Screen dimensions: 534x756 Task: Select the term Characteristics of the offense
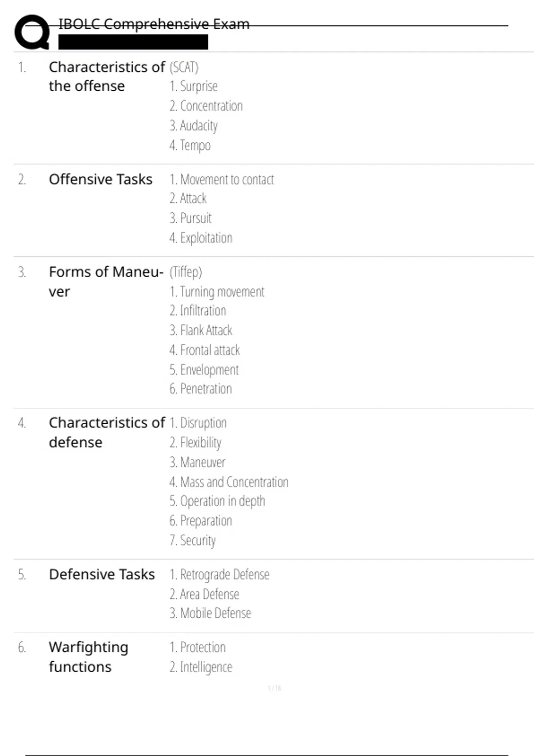pos(107,76)
